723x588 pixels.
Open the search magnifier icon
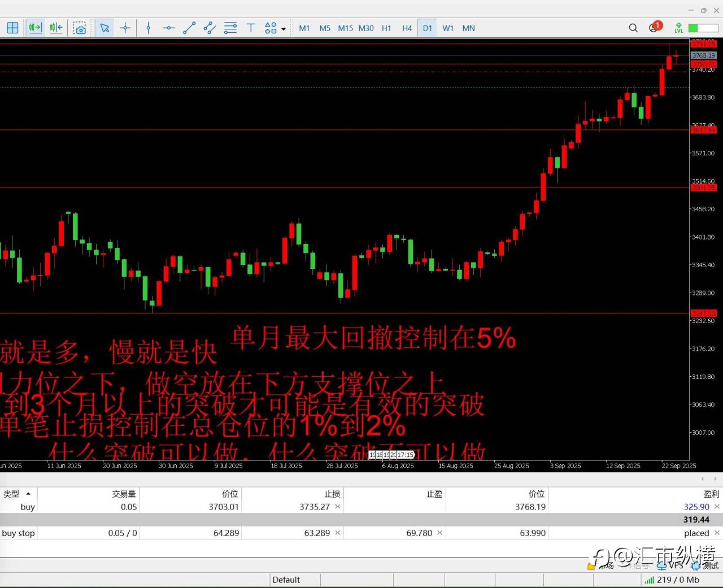tap(633, 28)
